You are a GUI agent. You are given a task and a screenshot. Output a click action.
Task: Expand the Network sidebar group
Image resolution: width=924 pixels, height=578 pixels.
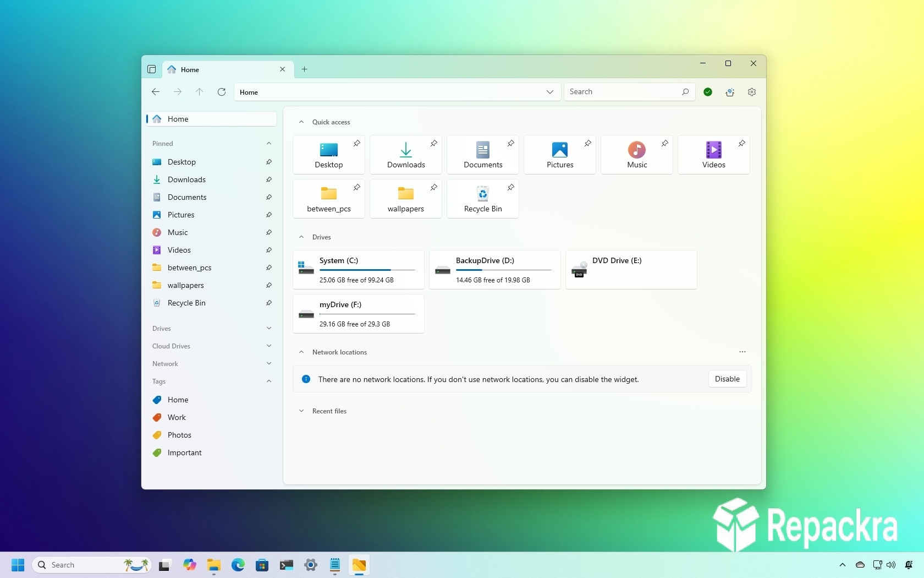[x=269, y=364]
